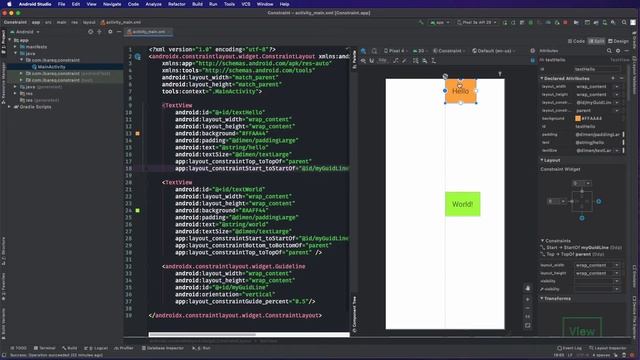
Task: Open the Constraint theme dropdown
Action: click(x=449, y=51)
